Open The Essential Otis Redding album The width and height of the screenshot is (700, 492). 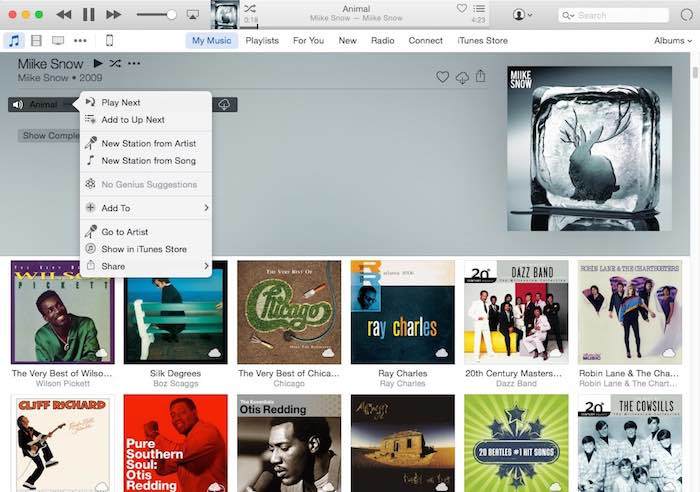289,443
